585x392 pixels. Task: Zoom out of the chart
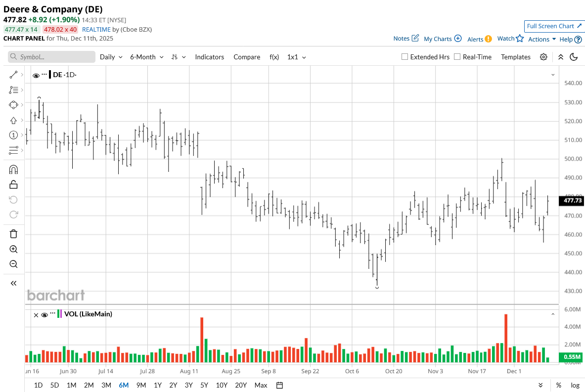[x=13, y=264]
